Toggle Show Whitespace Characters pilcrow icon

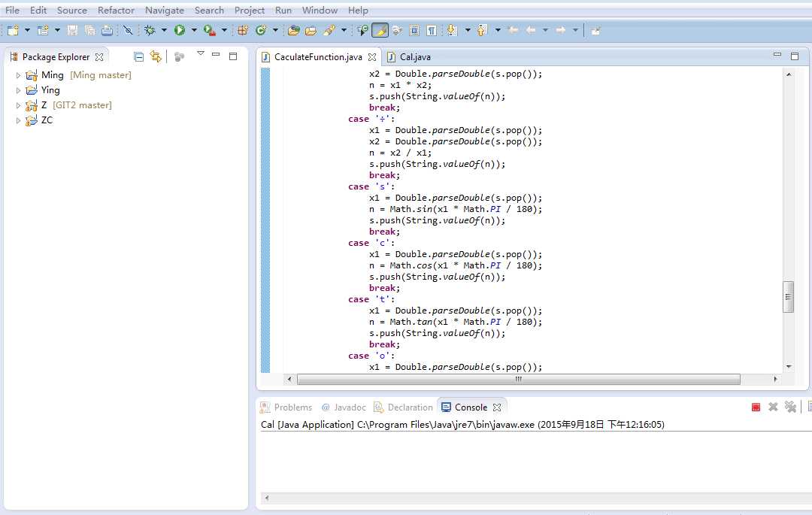pyautogui.click(x=432, y=31)
